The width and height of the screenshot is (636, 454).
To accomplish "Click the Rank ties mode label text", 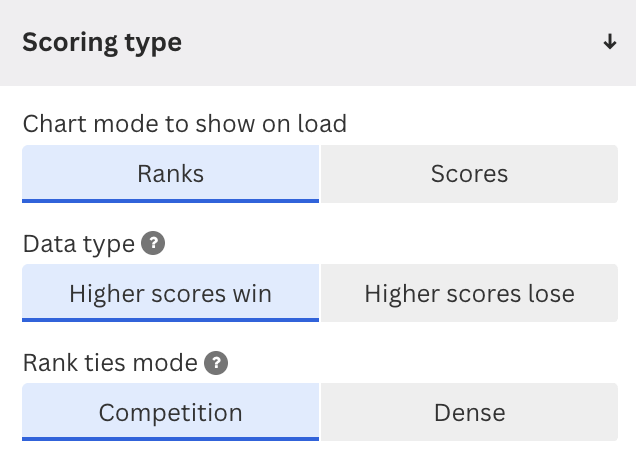I will pyautogui.click(x=110, y=363).
